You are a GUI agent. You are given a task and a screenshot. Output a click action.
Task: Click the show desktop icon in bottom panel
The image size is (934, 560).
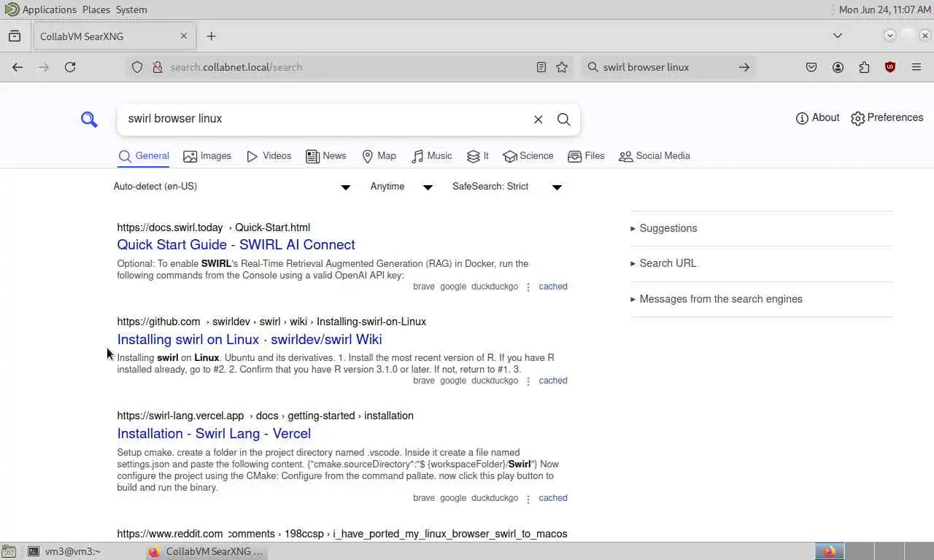[8, 551]
